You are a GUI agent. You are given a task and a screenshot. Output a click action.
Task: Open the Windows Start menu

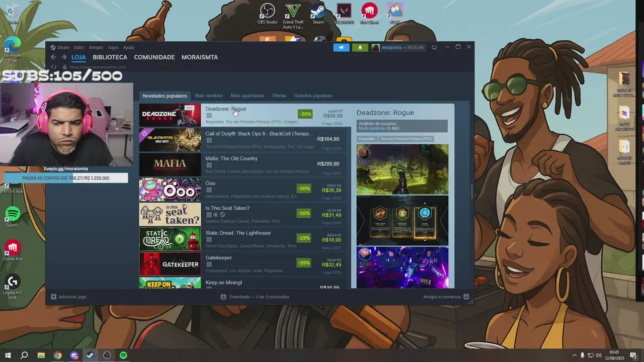point(8,355)
